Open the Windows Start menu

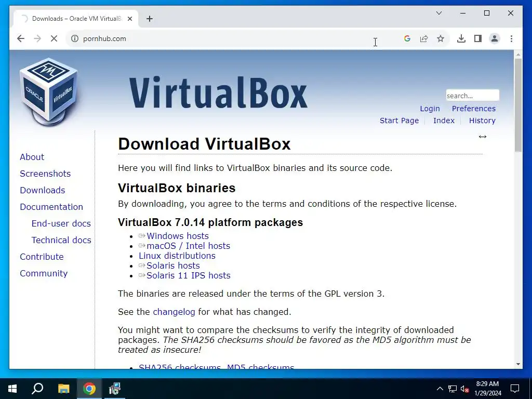pos(12,389)
